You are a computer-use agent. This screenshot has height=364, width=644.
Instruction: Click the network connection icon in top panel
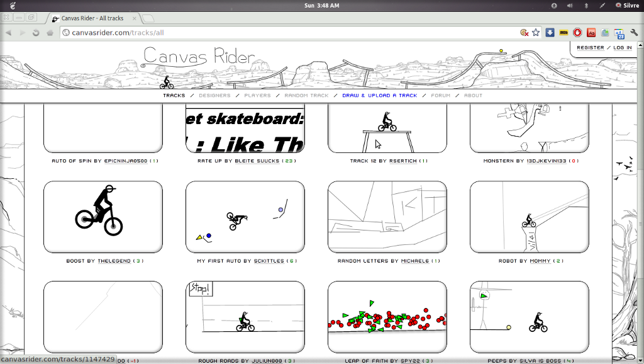coord(602,5)
